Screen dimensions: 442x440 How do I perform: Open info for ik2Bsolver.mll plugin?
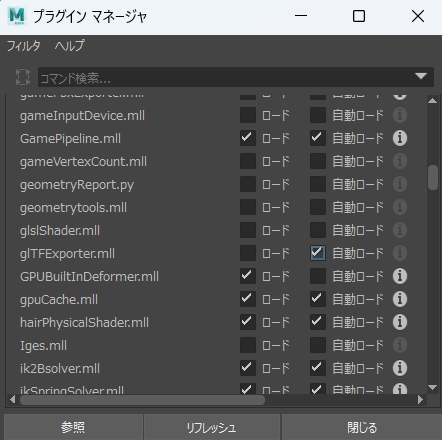[x=400, y=368]
